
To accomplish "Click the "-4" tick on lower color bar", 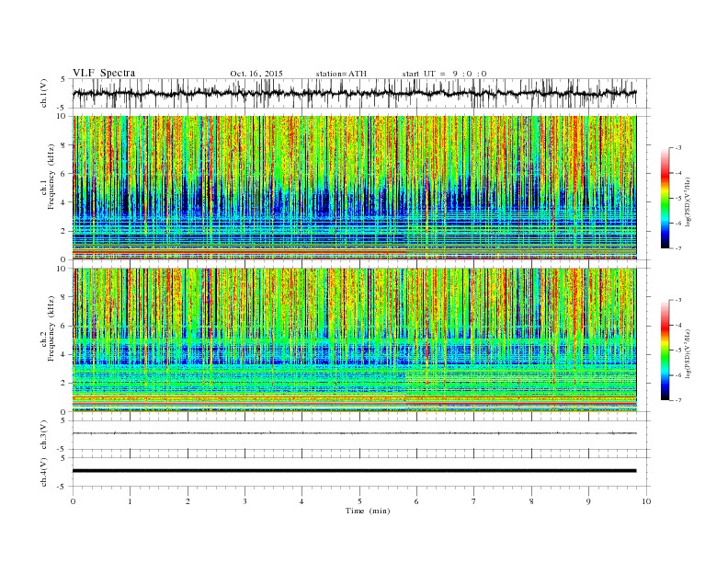I will [x=678, y=325].
